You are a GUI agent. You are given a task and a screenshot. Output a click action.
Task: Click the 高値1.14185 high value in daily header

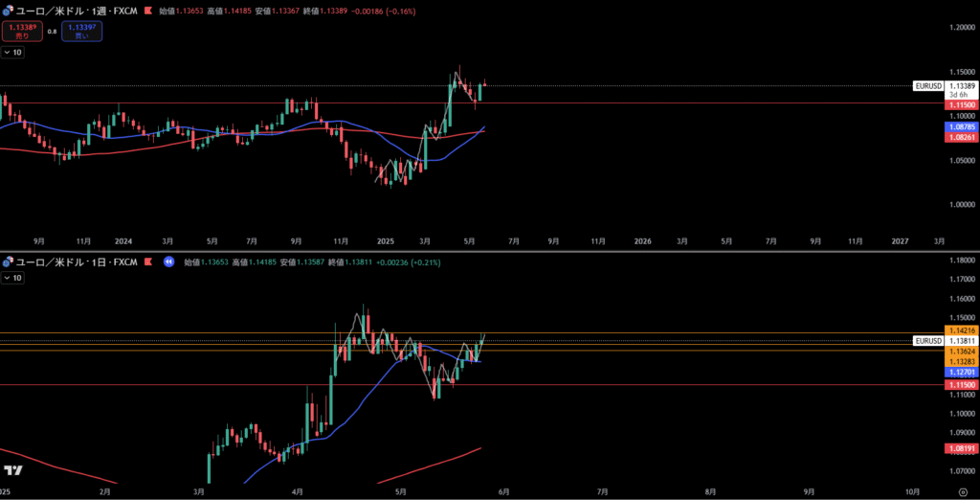click(256, 262)
